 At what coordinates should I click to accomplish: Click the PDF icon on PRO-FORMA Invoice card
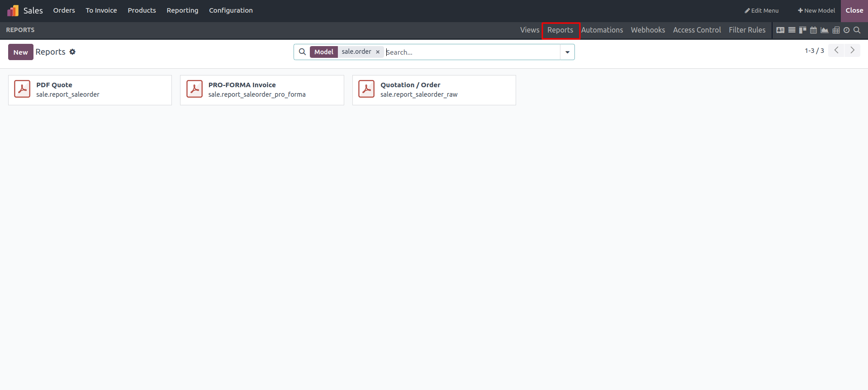(194, 89)
